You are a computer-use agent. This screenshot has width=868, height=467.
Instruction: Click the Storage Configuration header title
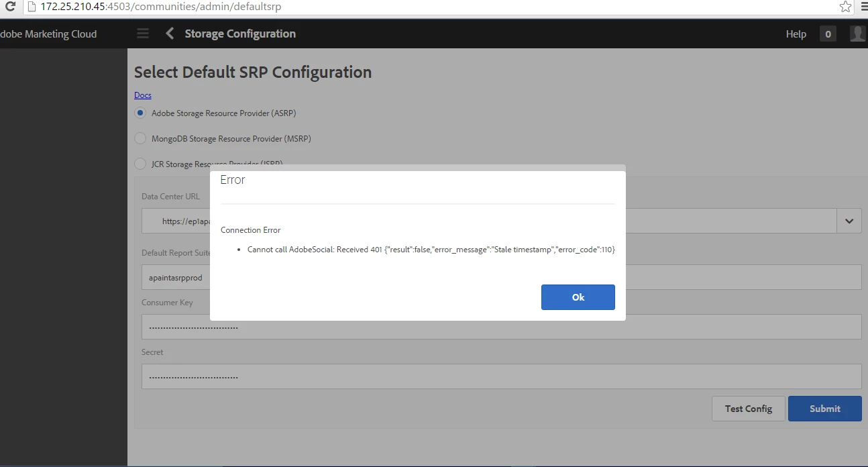pos(240,34)
